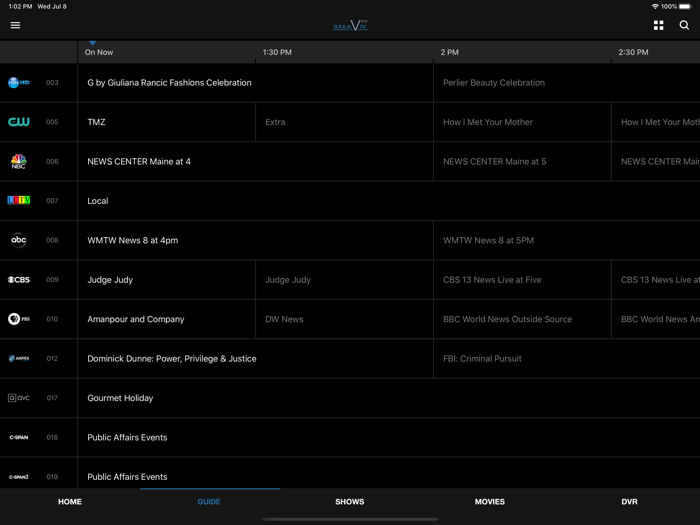Select the PBS channel 010 logo
This screenshot has width=700, height=525.
tap(19, 319)
